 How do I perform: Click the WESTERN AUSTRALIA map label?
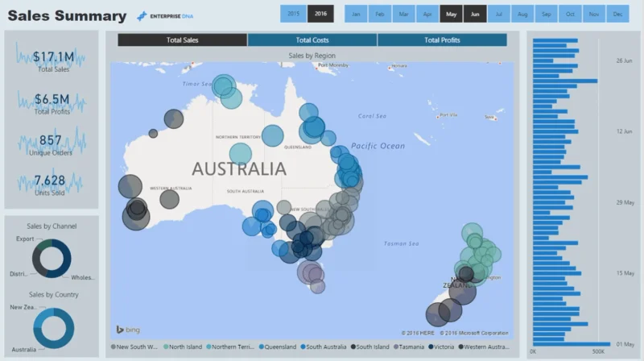click(x=171, y=189)
